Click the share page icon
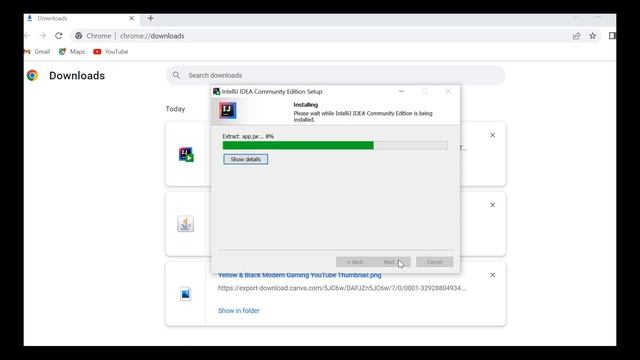The height and width of the screenshot is (360, 640). pyautogui.click(x=576, y=36)
